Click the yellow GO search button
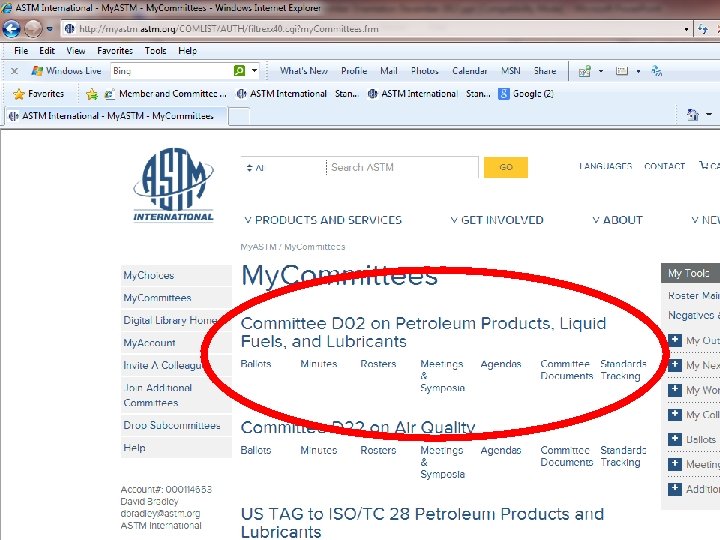 506,167
